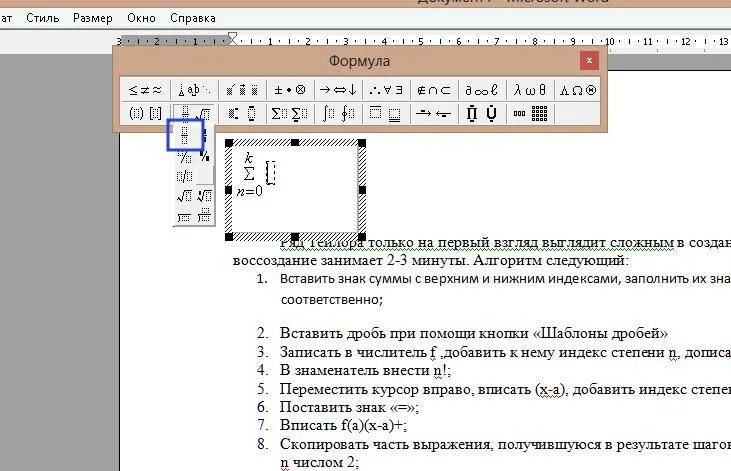Click text 'Вставить знак суммы с верхним и нижним индексами'

coord(450,279)
